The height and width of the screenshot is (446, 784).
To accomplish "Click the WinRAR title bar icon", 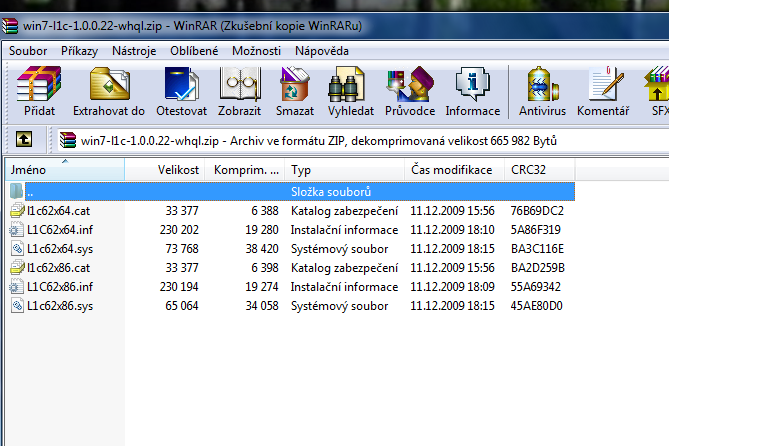I will pos(10,26).
